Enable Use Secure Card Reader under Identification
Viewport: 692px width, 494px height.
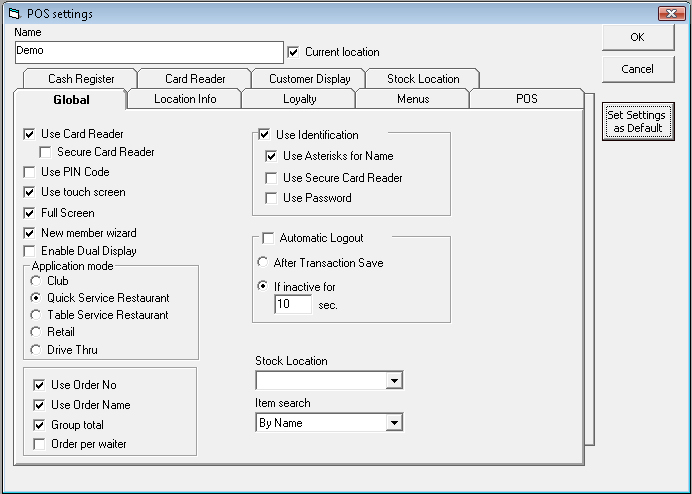pos(271,178)
